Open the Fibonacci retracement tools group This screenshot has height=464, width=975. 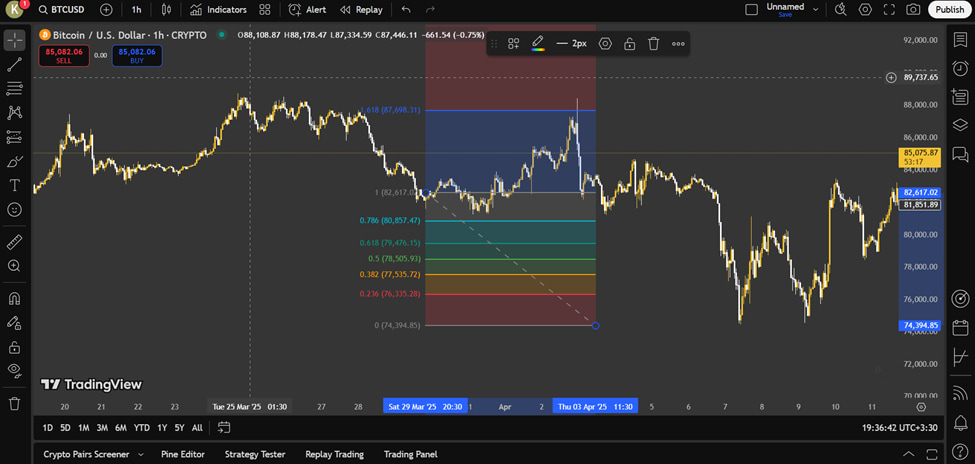click(14, 88)
